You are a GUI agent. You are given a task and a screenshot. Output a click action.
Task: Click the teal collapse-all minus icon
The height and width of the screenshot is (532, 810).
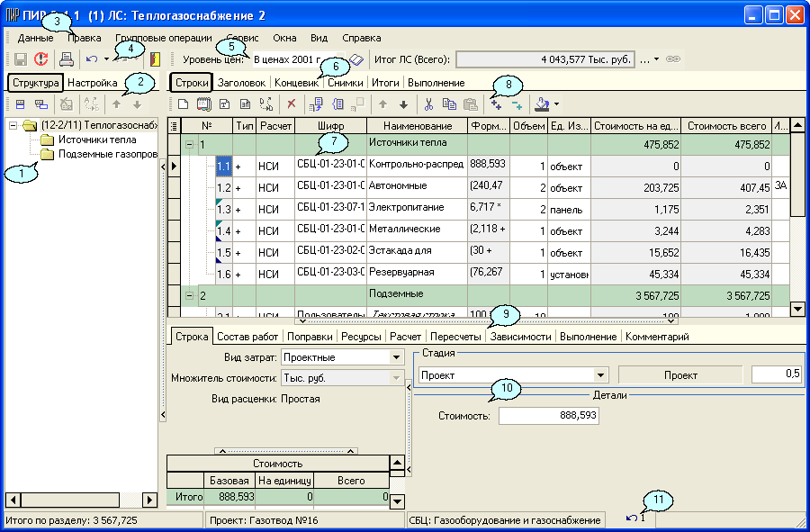[x=517, y=104]
